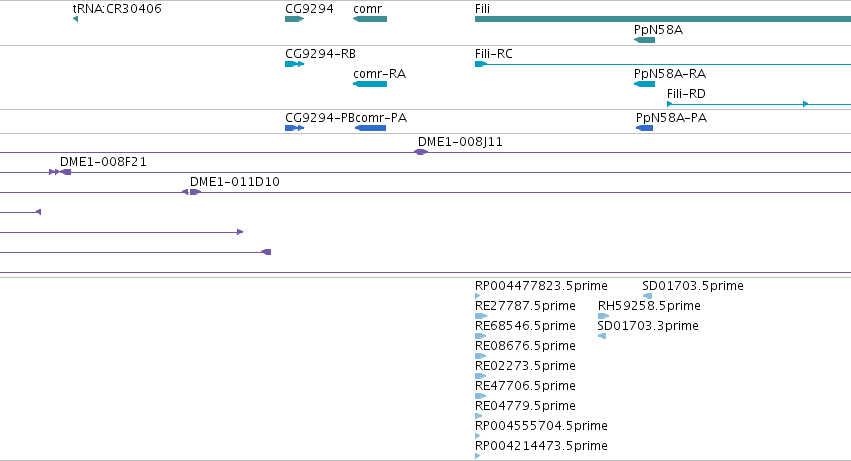This screenshot has height=461, width=851.
Task: Click the RE04779.5prime label
Action: pos(525,406)
